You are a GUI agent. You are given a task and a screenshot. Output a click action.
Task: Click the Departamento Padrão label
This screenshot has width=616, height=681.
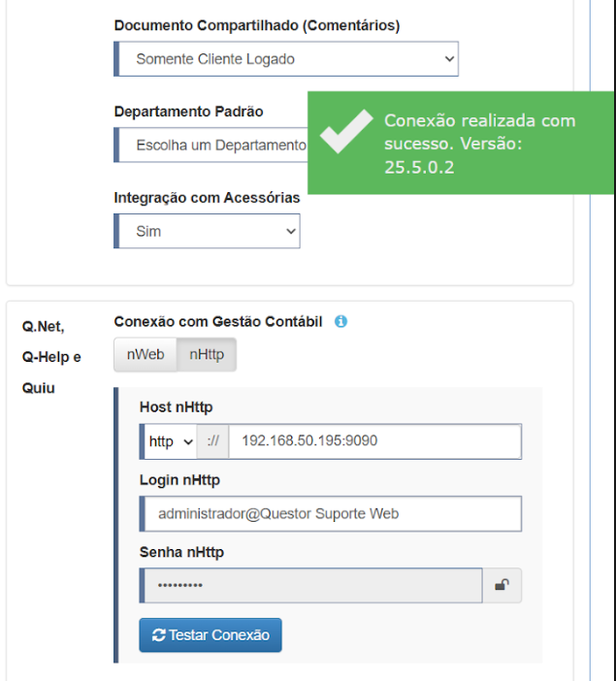(188, 112)
